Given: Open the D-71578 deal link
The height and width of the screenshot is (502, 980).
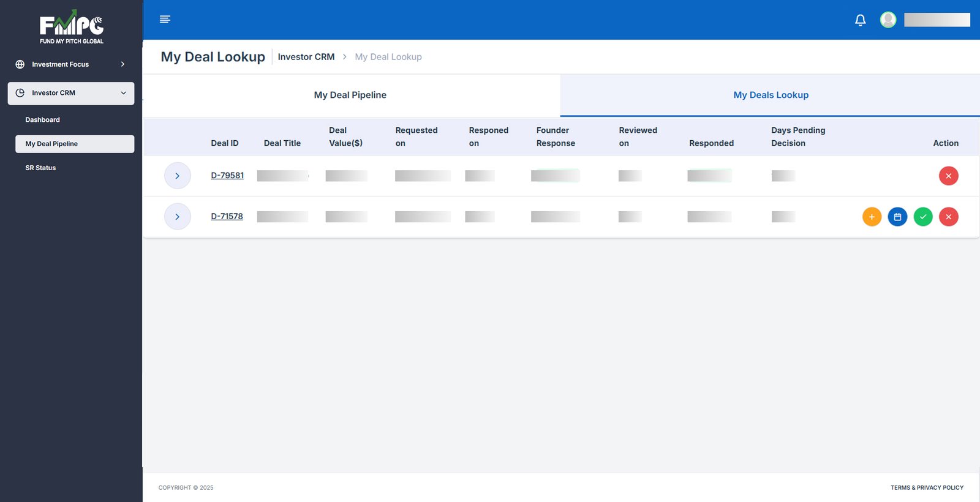Looking at the screenshot, I should click(227, 217).
